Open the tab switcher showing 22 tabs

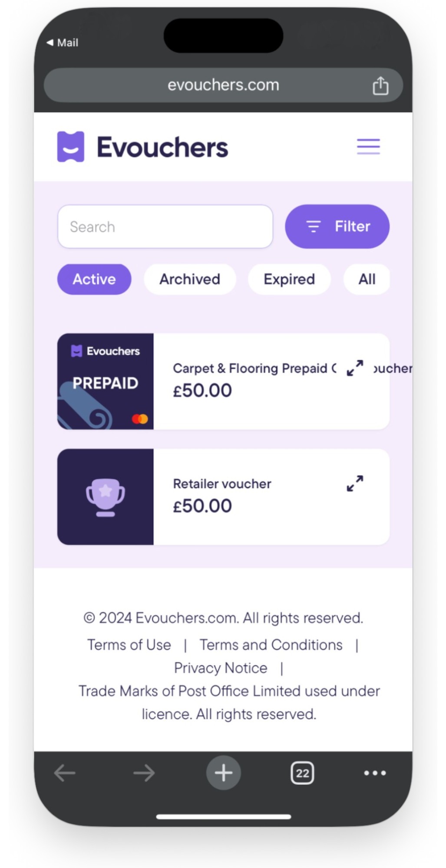302,773
